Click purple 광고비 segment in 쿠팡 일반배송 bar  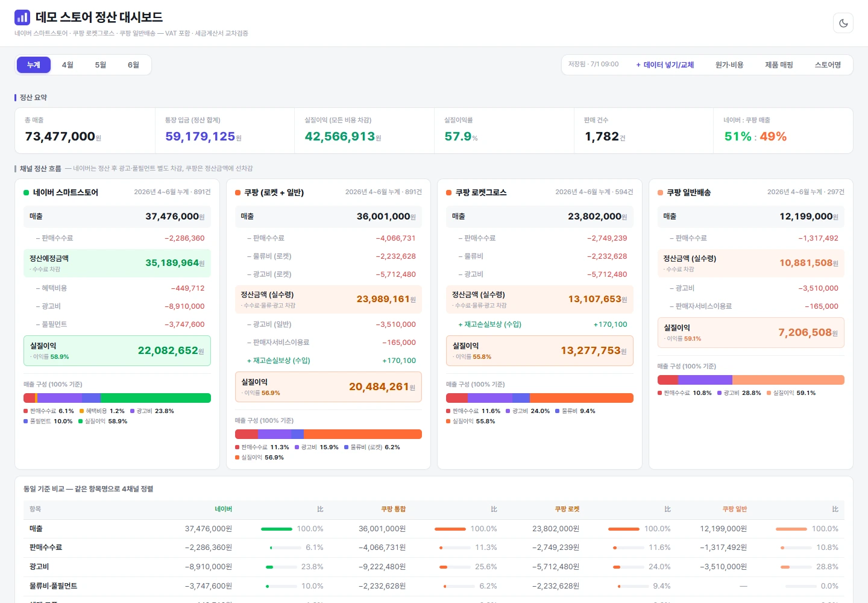tap(705, 380)
